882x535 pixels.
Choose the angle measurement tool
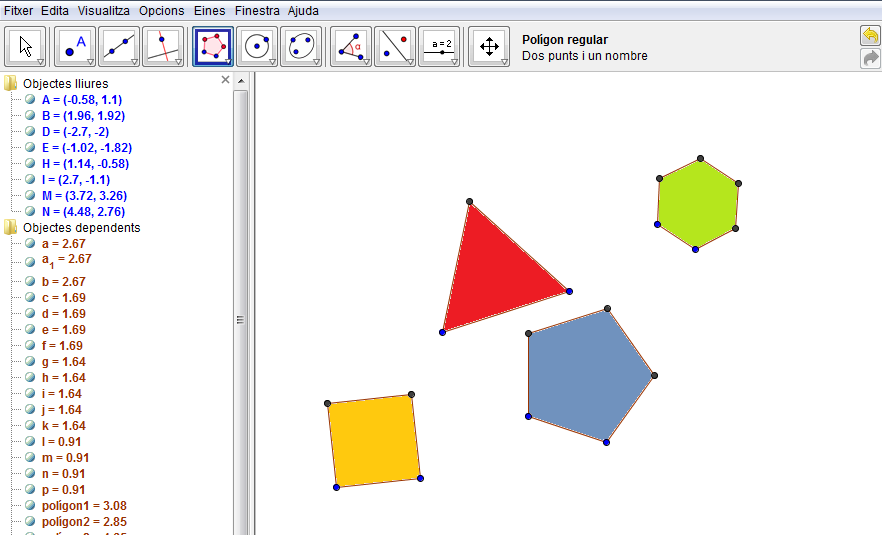(x=350, y=47)
